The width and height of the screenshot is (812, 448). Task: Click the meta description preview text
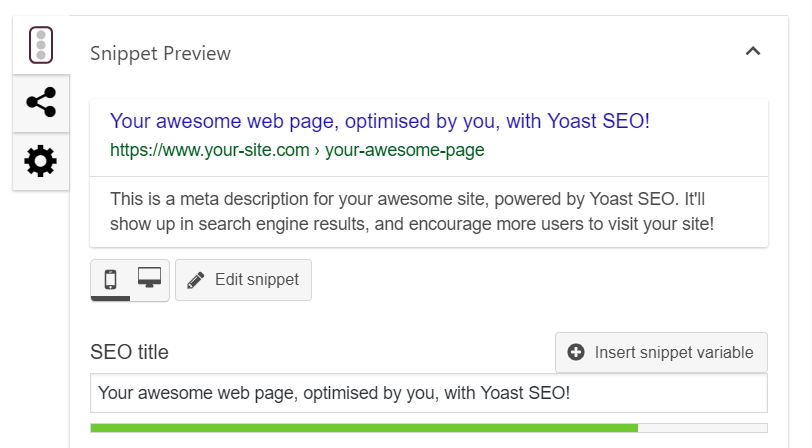(412, 211)
